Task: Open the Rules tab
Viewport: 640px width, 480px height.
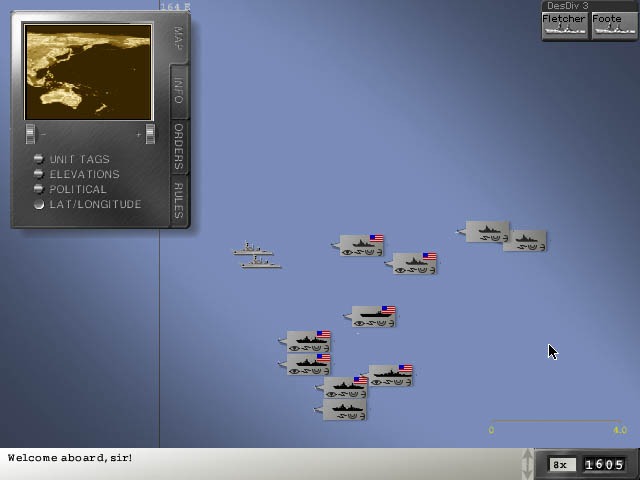Action: click(178, 201)
